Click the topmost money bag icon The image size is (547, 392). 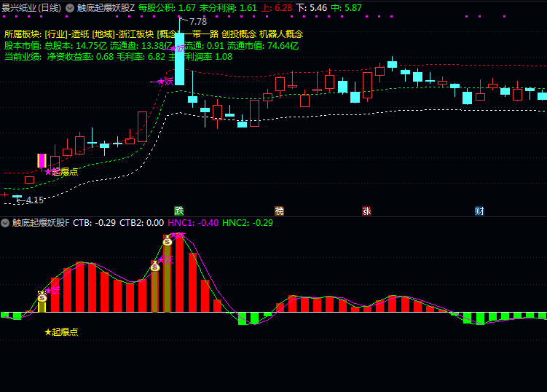point(168,240)
